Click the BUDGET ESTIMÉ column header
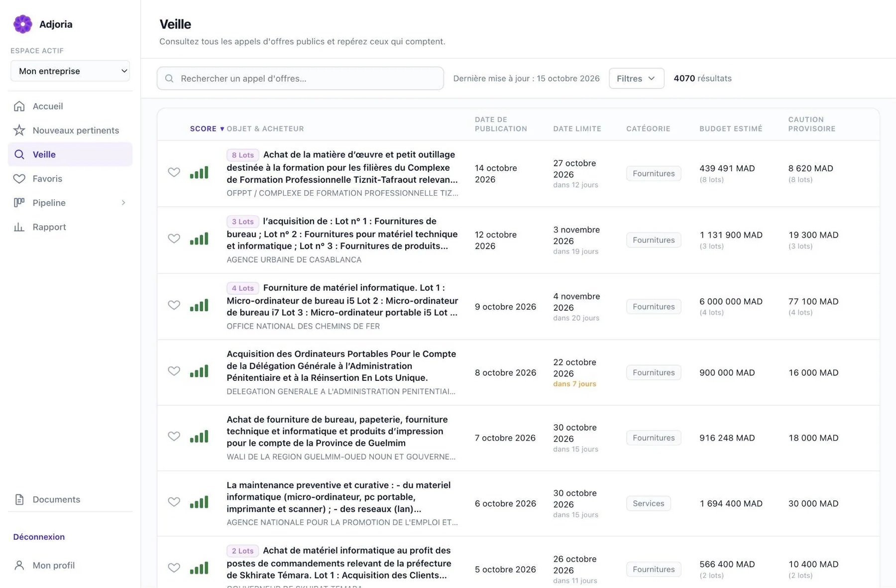The width and height of the screenshot is (896, 588). 731,128
